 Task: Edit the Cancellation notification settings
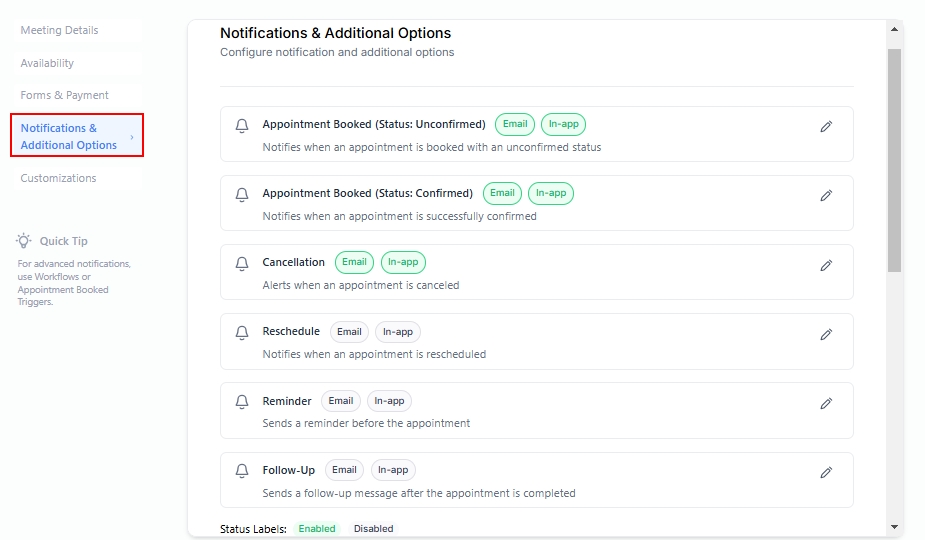tap(826, 266)
